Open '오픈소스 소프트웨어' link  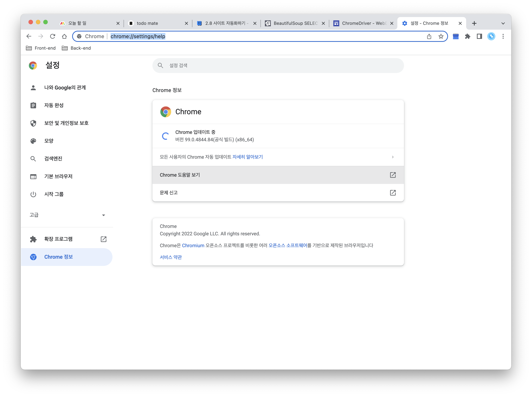click(x=287, y=245)
